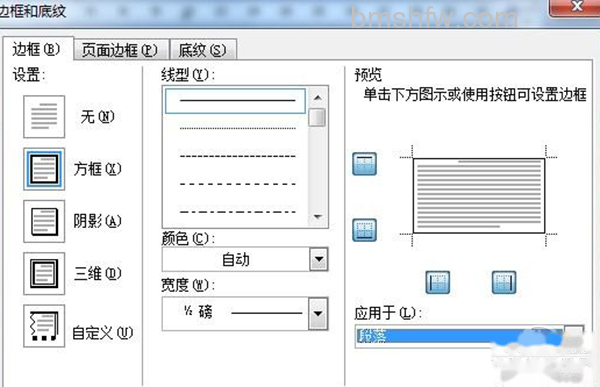Click the 自定义(U) label text
600x387 pixels.
coord(103,333)
